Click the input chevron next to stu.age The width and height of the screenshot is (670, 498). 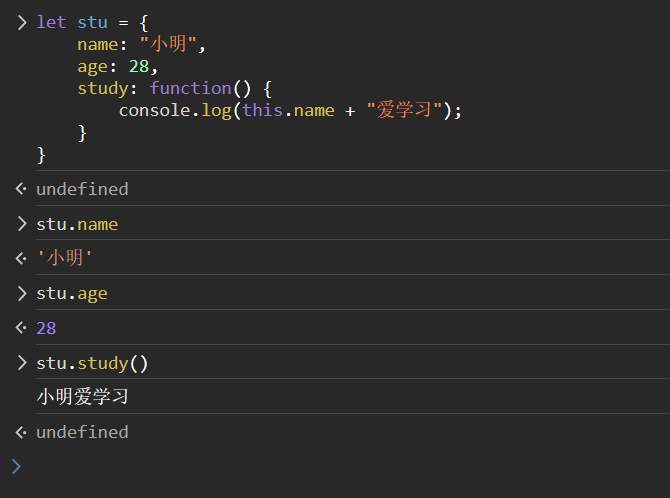pyautogui.click(x=21, y=293)
